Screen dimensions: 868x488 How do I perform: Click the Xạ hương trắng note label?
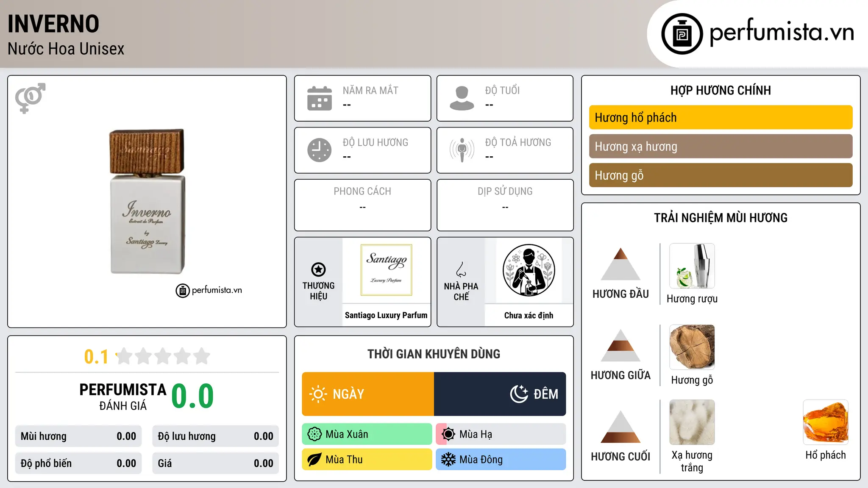692,461
